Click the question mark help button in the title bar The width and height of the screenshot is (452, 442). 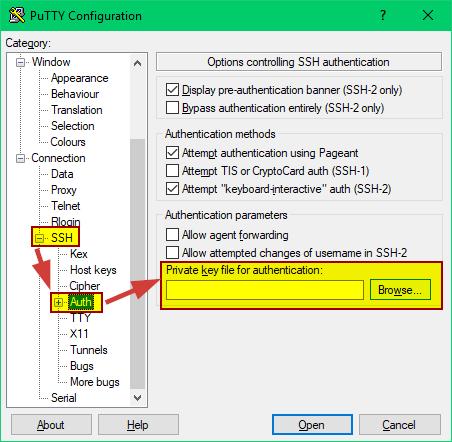383,15
